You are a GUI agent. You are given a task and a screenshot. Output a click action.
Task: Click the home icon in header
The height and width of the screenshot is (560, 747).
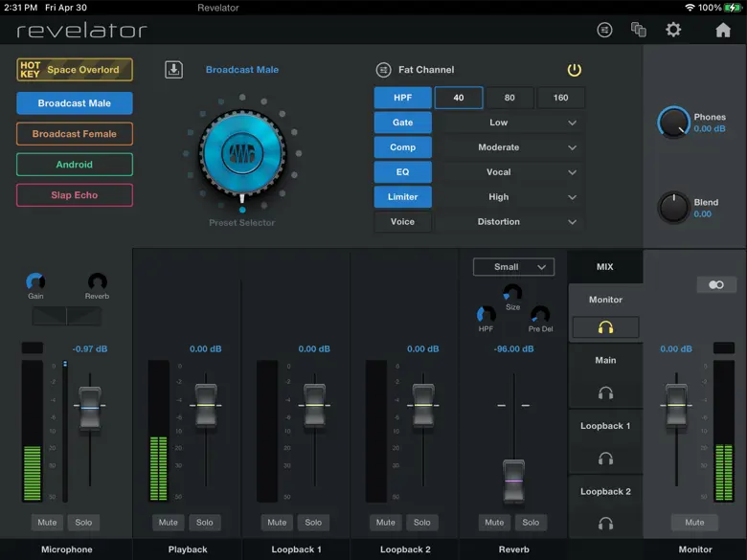coord(723,30)
